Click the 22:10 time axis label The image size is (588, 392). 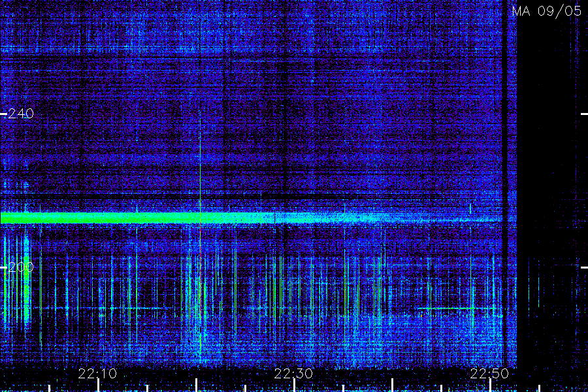point(97,374)
